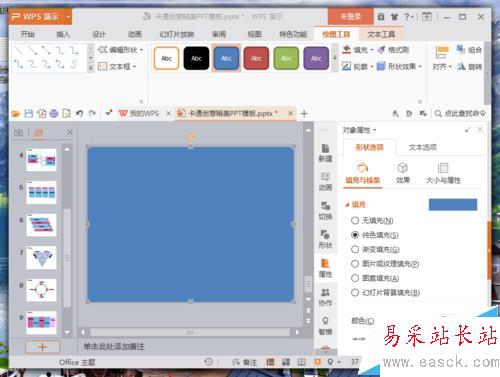Select the 图案填充(A) radio button
Screen dimensions: 500x377
[x=355, y=278]
